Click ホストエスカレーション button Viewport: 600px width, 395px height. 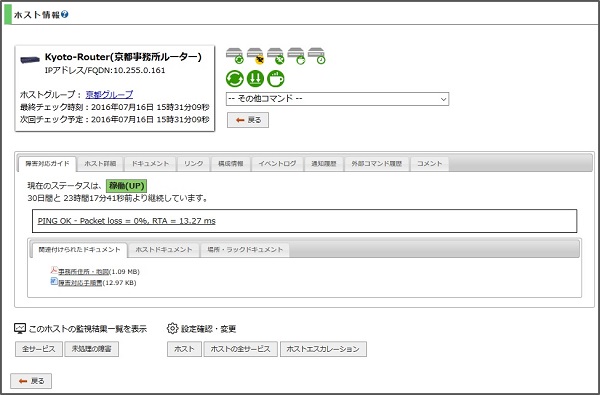coord(323,349)
